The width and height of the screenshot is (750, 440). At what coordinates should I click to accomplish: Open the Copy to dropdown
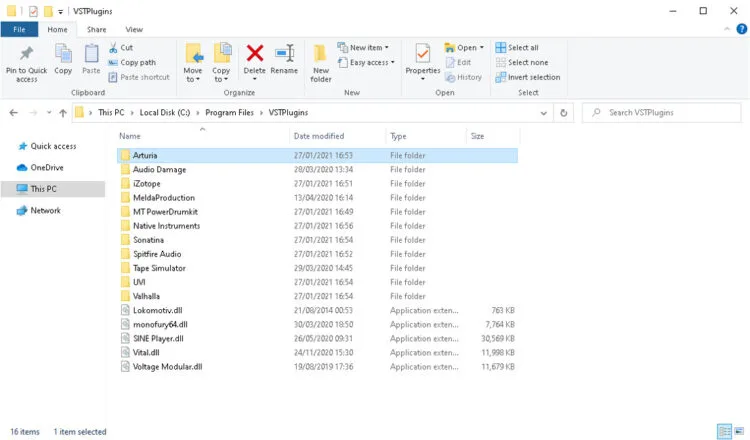tap(221, 63)
